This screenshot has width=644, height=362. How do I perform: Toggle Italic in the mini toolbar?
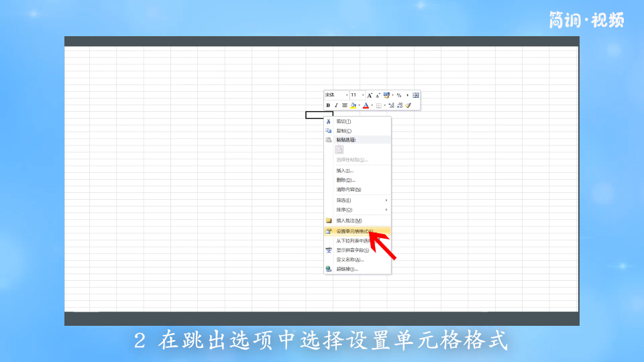[x=336, y=105]
